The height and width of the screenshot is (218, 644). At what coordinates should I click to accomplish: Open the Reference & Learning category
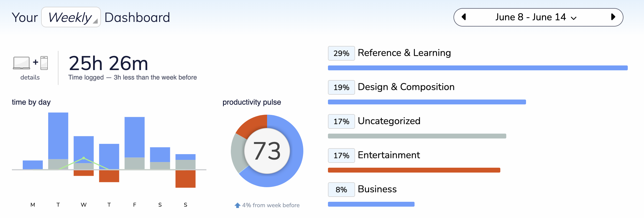point(404,53)
